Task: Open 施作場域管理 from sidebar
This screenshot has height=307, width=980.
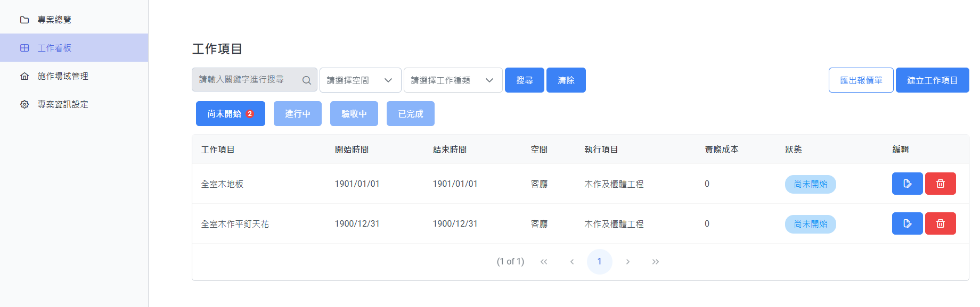Action: click(x=63, y=76)
